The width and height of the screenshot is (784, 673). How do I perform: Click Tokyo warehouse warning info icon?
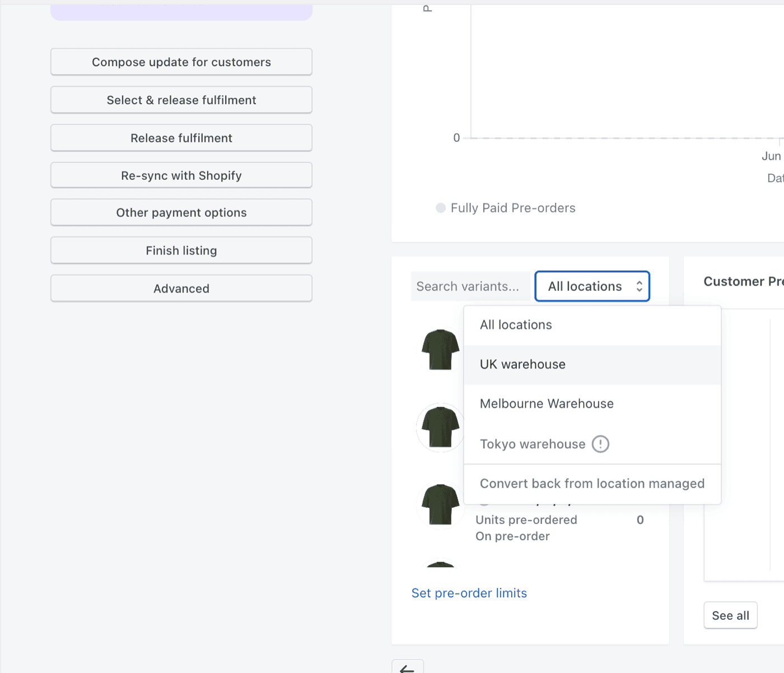tap(600, 444)
